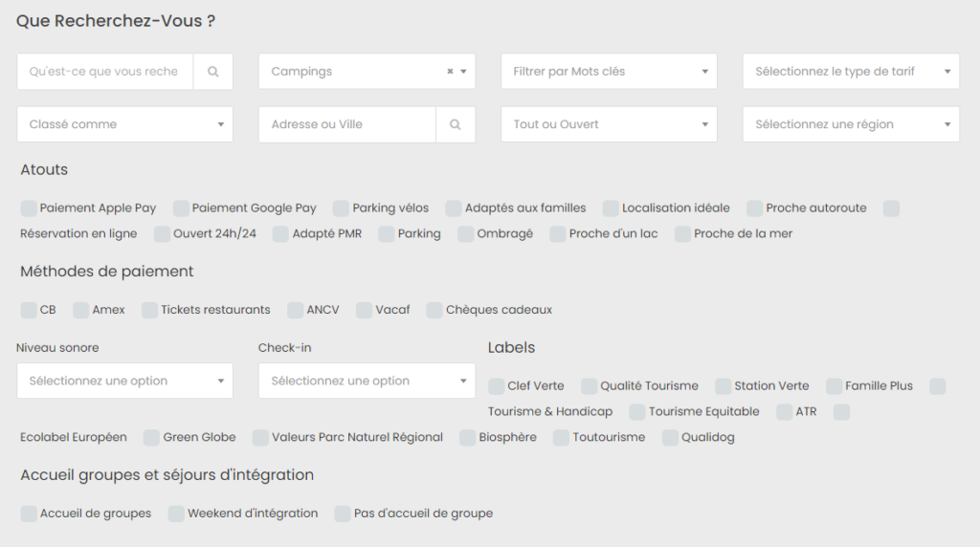Enable the Parking vélos checkbox
The width and height of the screenshot is (980, 547).
342,208
